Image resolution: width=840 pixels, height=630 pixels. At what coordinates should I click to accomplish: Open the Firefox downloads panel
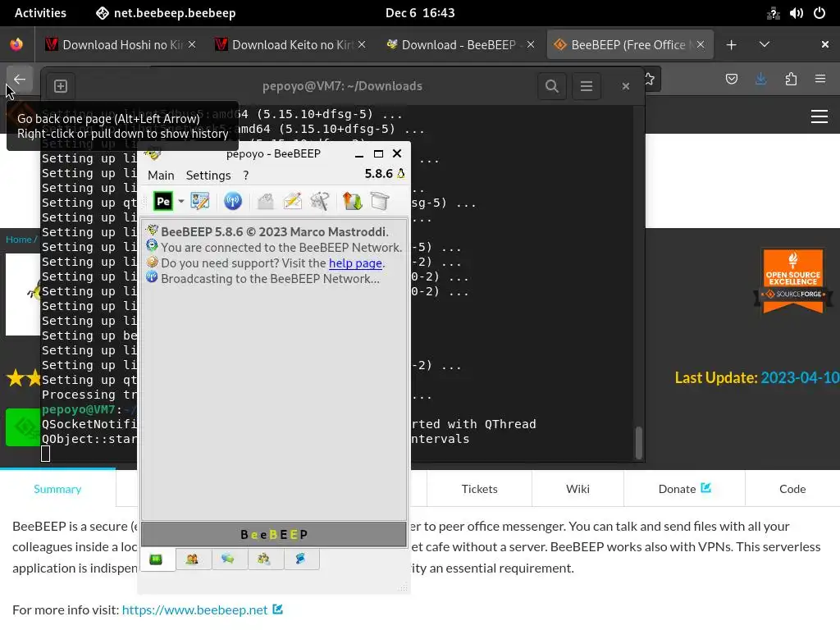[x=760, y=80]
